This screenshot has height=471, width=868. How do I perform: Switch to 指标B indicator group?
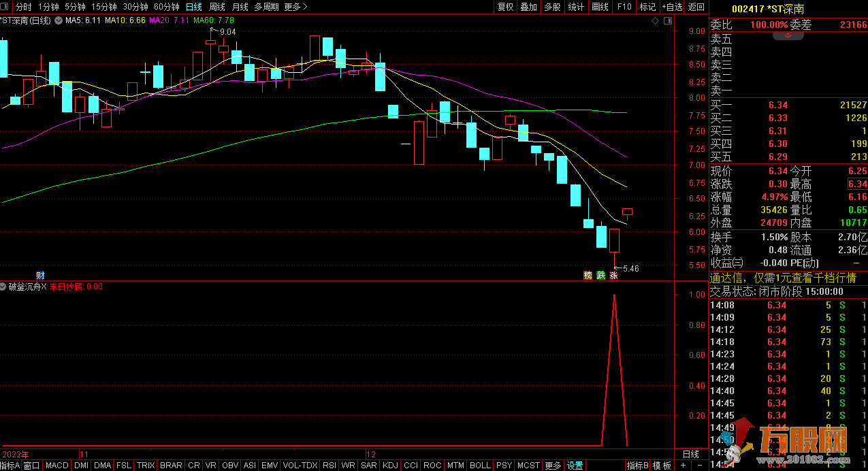point(637,466)
